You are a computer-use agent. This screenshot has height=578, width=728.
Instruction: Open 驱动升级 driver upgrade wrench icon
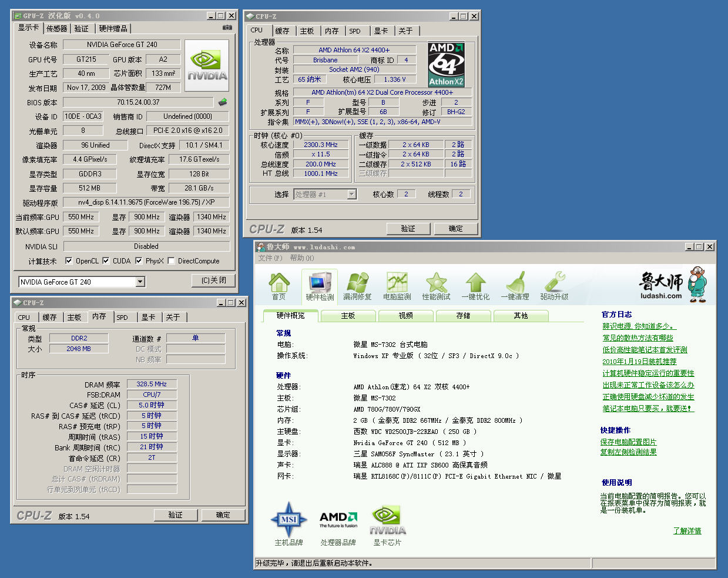tap(554, 286)
